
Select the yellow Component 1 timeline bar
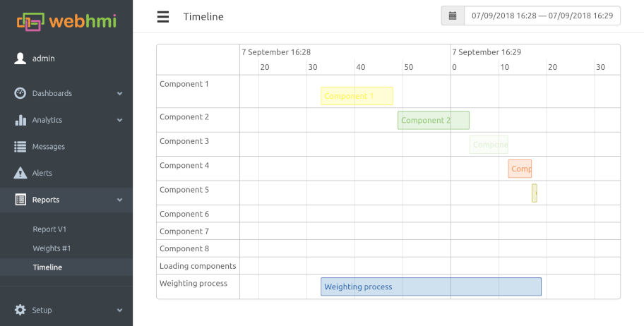(x=357, y=96)
